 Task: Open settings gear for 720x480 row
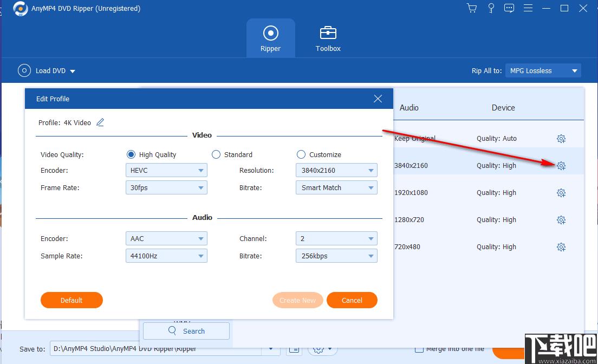coord(561,247)
